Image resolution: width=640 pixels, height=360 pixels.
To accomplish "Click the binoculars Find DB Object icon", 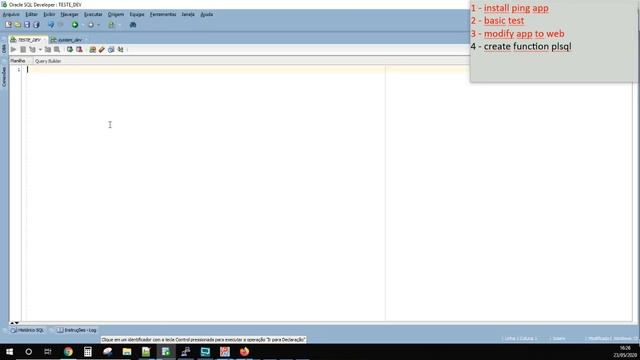I will click(133, 25).
